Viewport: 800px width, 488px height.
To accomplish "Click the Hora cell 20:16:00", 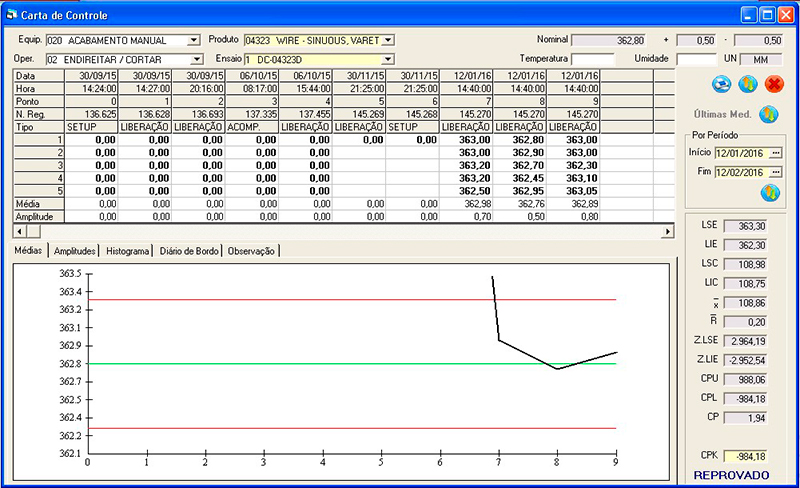I will click(198, 89).
